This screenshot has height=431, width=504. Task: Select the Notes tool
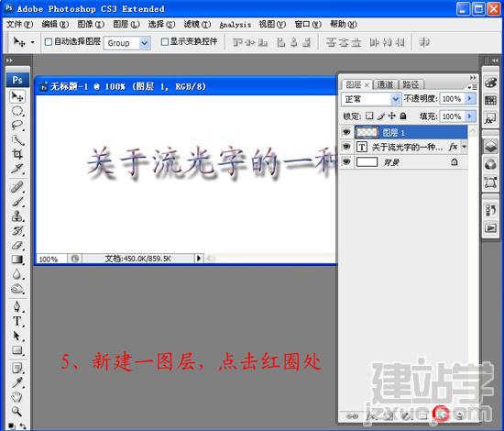[17, 368]
